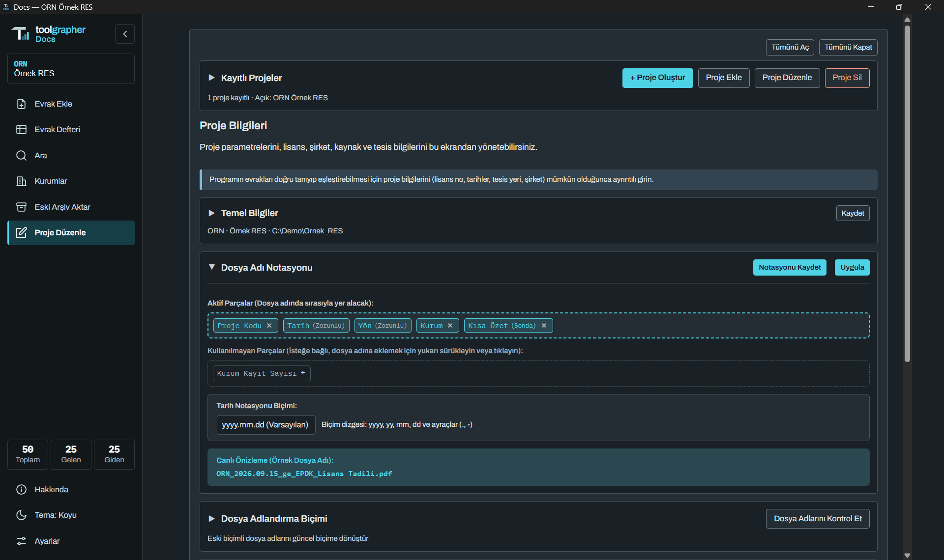Remove the Proje Kodu part with its X
Image resolution: width=944 pixels, height=560 pixels.
(x=269, y=326)
